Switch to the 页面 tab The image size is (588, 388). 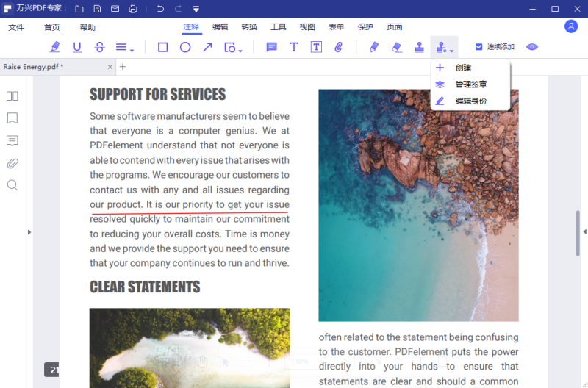tap(395, 27)
